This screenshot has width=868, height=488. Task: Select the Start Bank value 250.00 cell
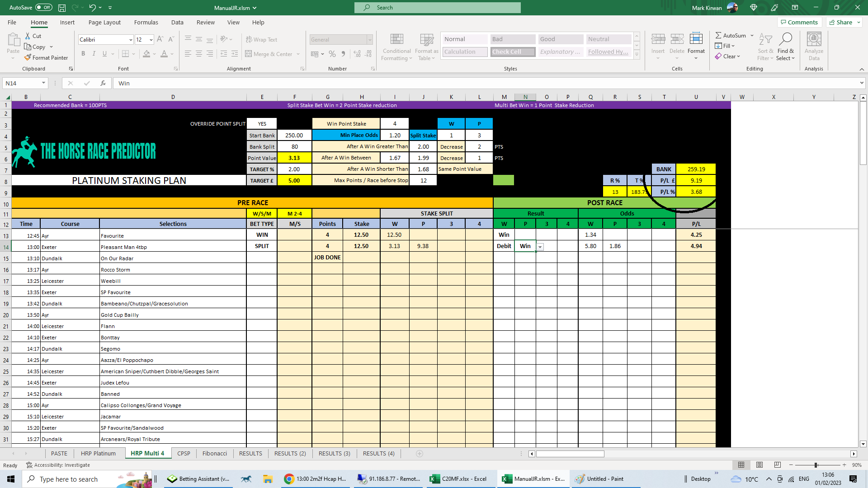[x=294, y=135]
